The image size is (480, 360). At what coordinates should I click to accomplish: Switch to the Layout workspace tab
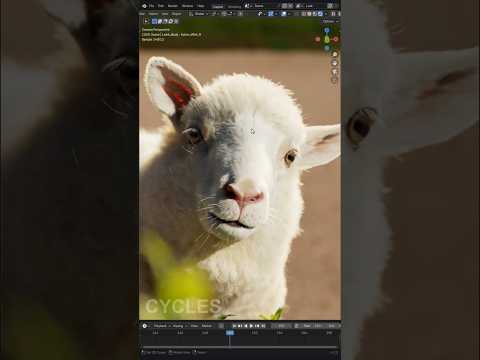218,6
